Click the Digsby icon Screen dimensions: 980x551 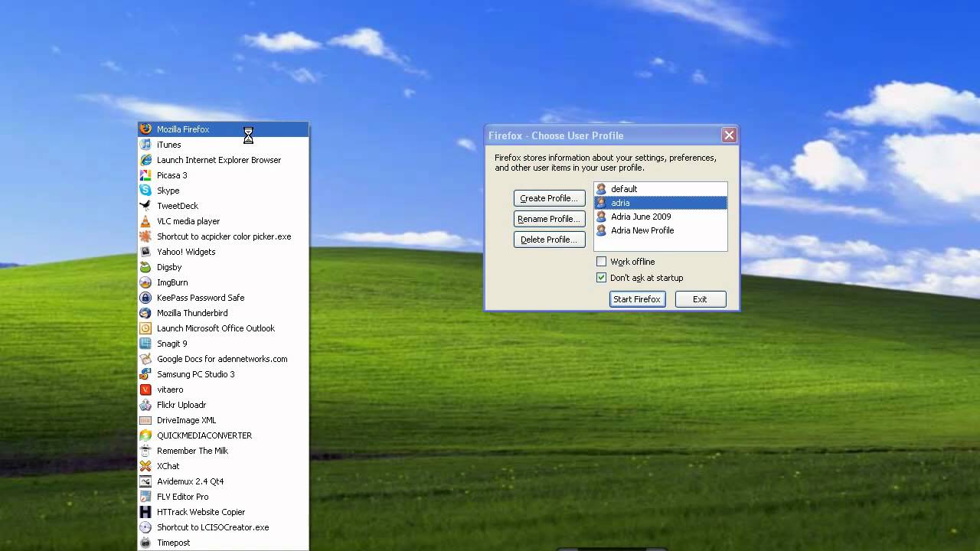coord(145,267)
